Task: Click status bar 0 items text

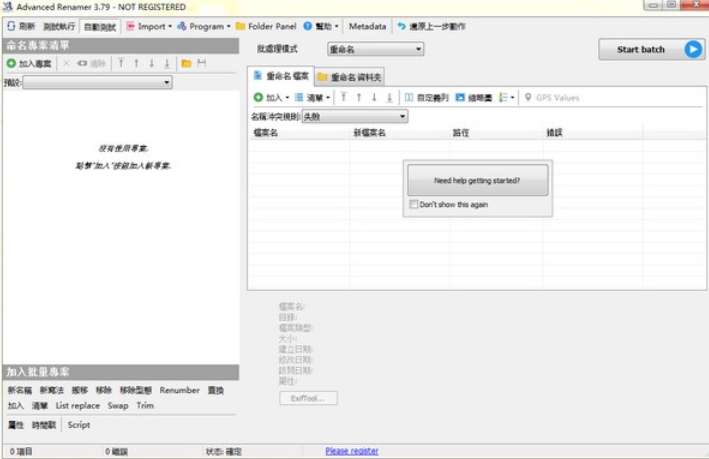Action: point(21,451)
